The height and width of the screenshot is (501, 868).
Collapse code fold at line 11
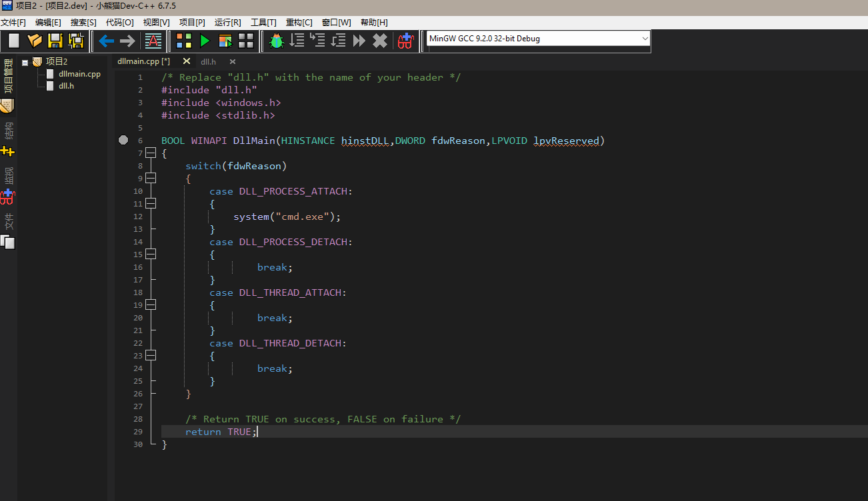[151, 204]
